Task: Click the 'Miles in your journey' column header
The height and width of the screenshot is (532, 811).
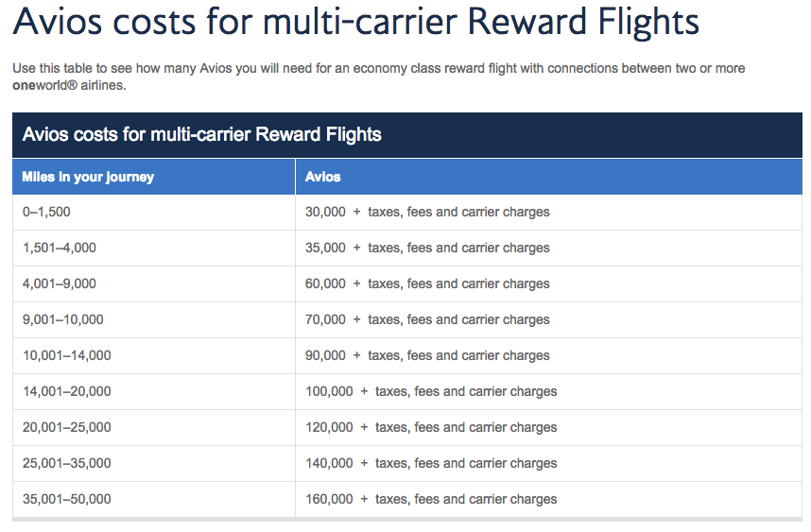Action: click(x=154, y=177)
